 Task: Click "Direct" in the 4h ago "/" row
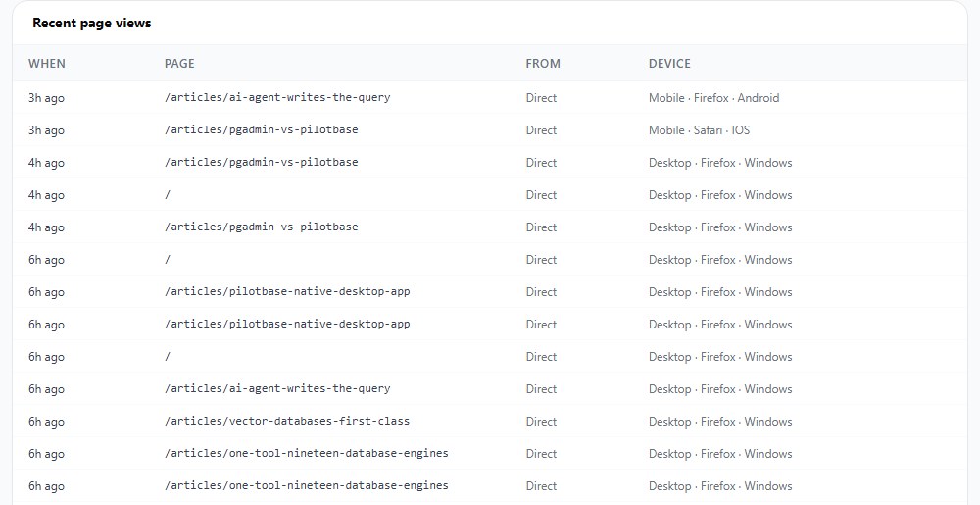(541, 195)
